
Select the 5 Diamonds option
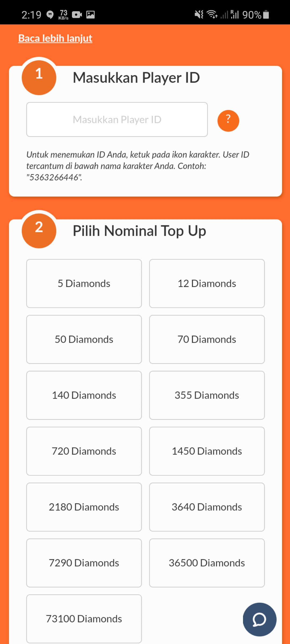[x=84, y=283]
